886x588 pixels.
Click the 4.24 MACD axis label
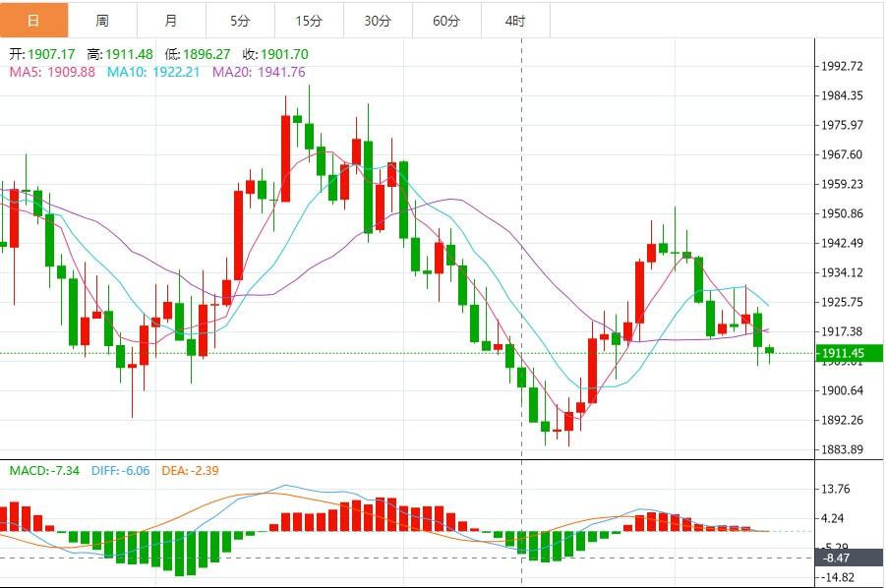pos(832,518)
